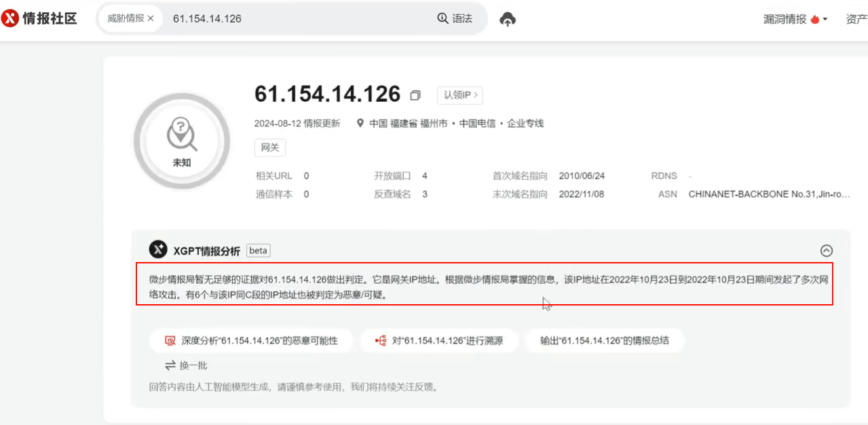Click the 情报社区 logo icon
This screenshot has width=868, height=425.
10,18
